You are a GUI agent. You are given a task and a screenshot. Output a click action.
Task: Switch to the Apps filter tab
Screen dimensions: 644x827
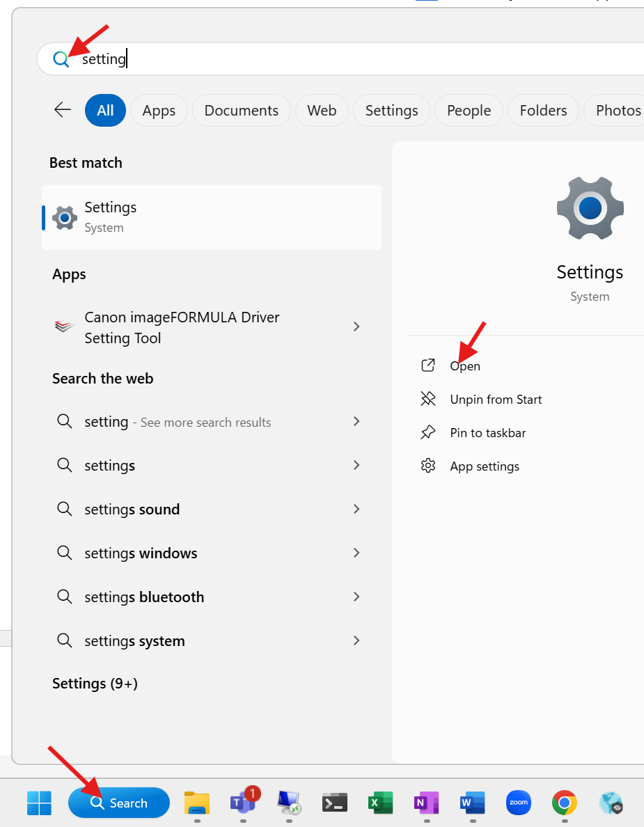pos(159,110)
